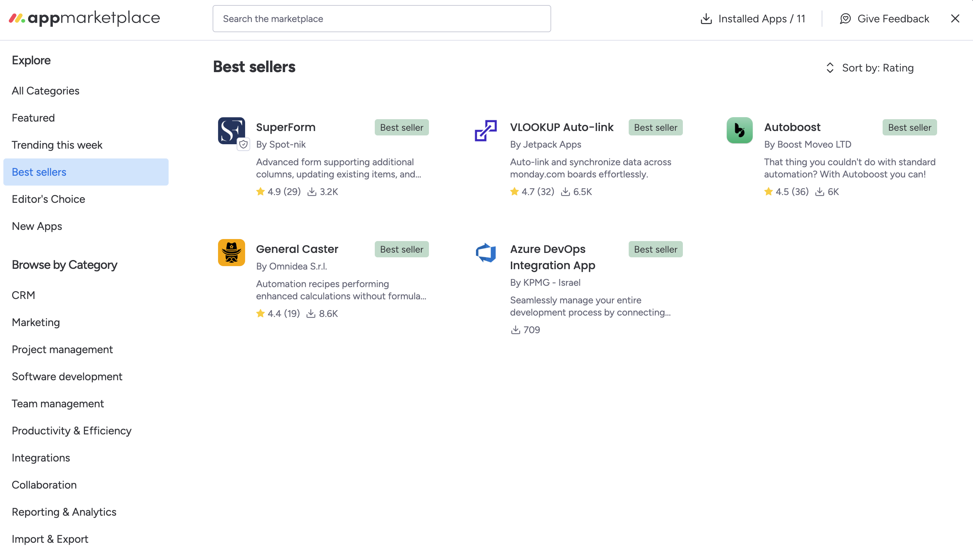
Task: Close the marketplace with the X
Action: pyautogui.click(x=955, y=19)
